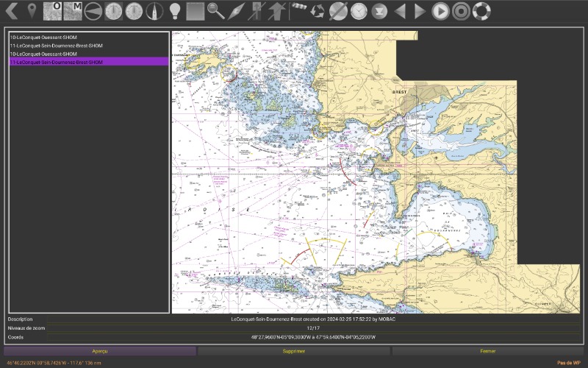Click the back chevron arrow in toolbar
This screenshot has width=588, height=368.
(11, 11)
